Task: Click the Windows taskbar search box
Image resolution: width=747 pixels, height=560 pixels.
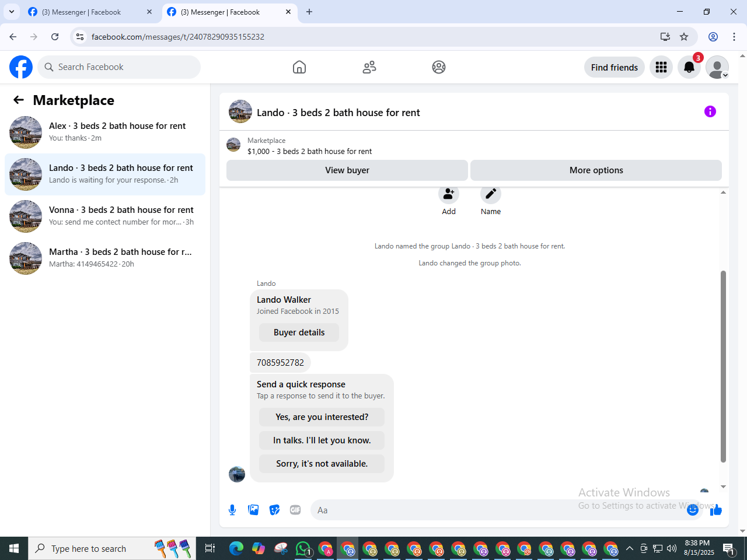Action: click(x=112, y=548)
